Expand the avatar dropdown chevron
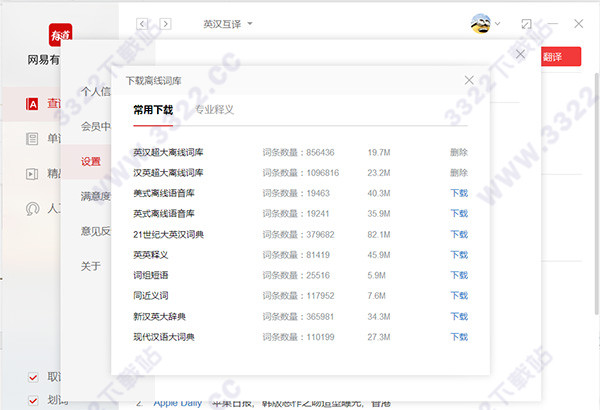 click(x=497, y=24)
